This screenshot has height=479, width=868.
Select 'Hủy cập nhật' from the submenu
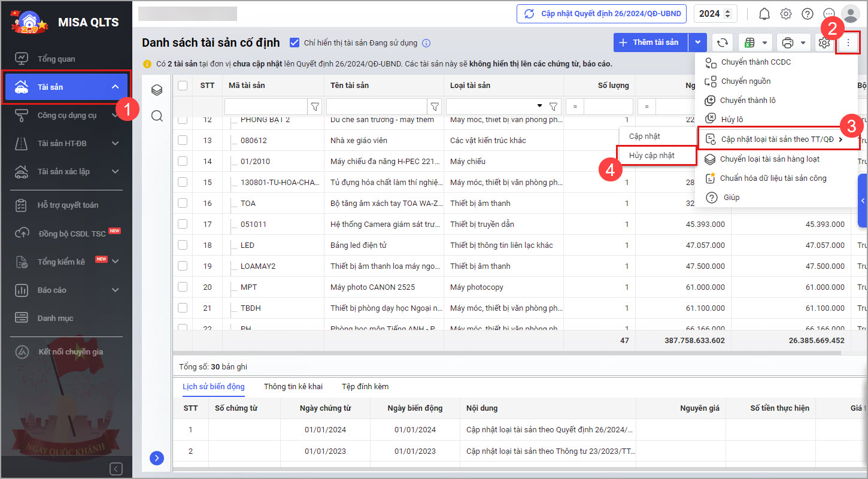click(651, 156)
